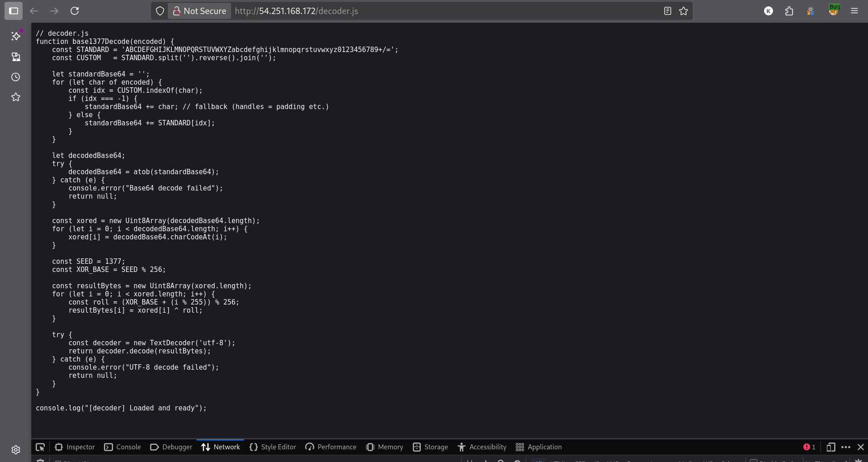Open the Firefox application hamburger menu
This screenshot has width=868, height=462.
click(854, 11)
